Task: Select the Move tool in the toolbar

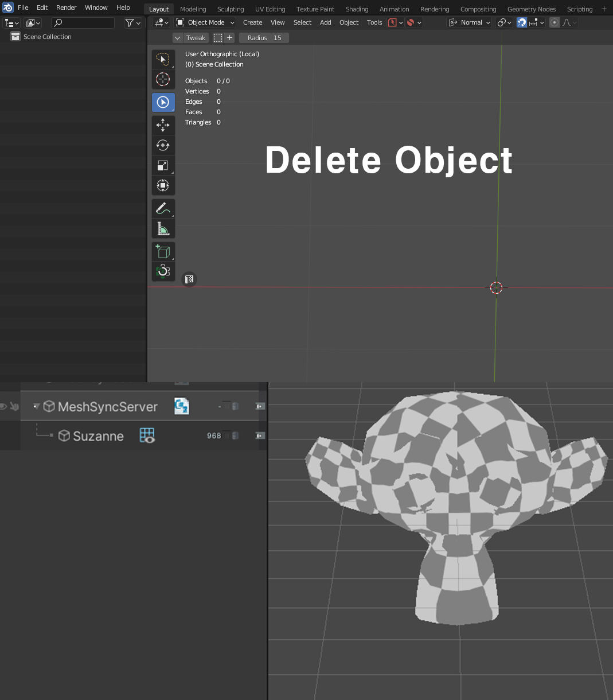Action: tap(163, 125)
